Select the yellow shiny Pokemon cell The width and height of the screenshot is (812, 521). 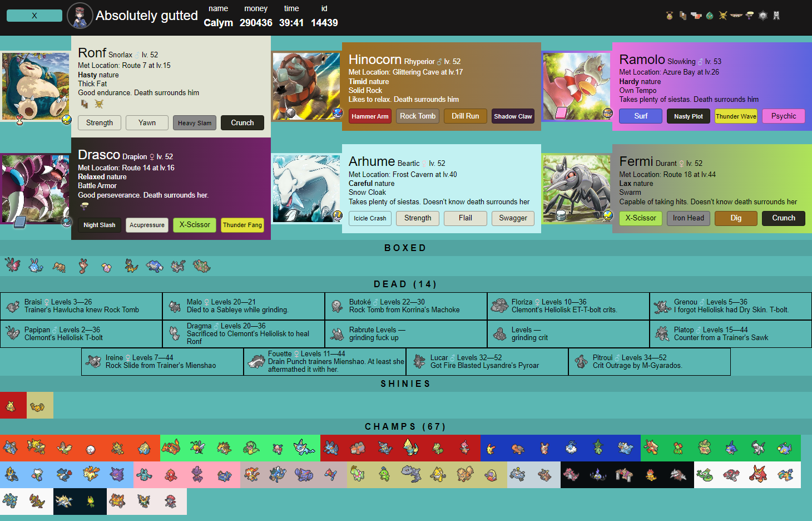(x=40, y=405)
